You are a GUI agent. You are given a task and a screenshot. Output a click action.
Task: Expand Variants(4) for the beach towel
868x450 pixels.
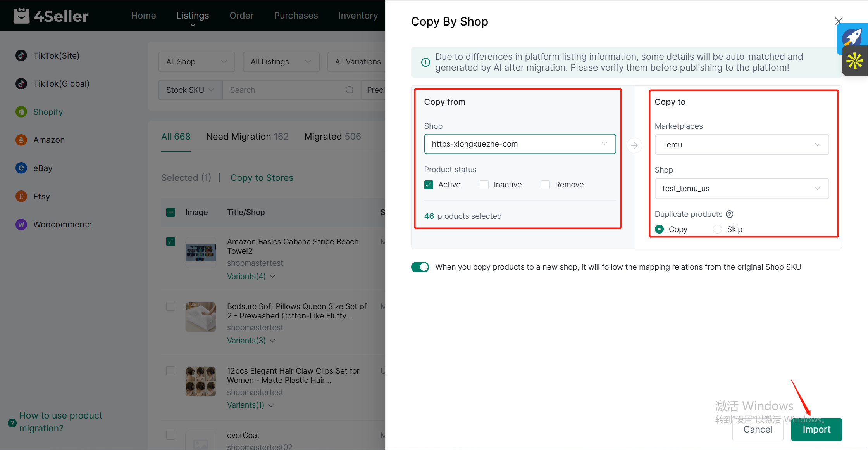(x=251, y=276)
